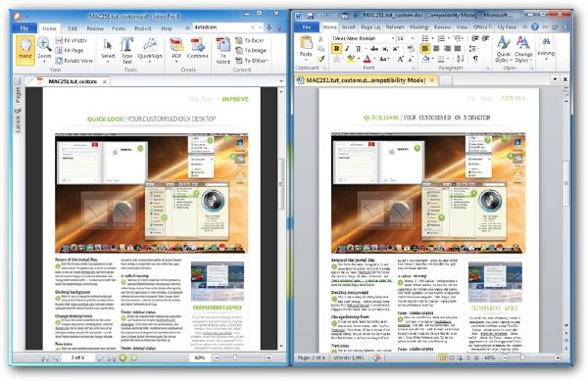Choose Fit Page in Nitro view group
The height and width of the screenshot is (381, 588).
[70, 50]
